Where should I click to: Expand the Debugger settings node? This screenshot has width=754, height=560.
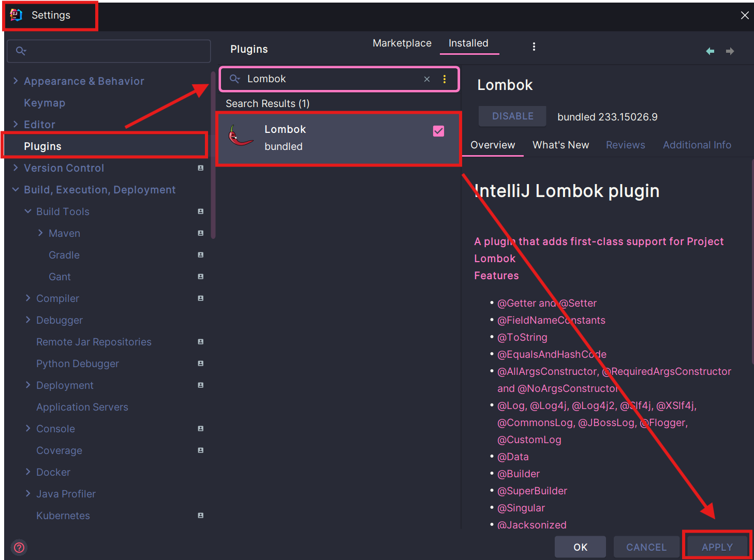point(28,320)
